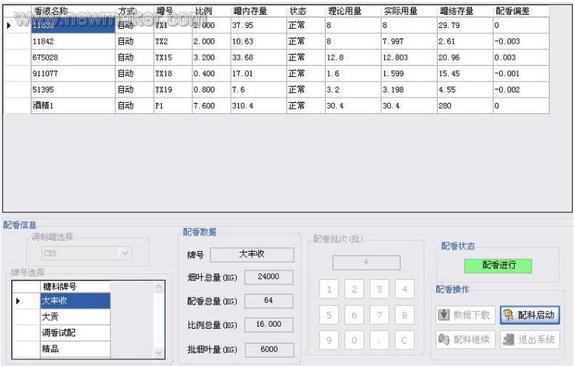Image resolution: width=574 pixels, height=366 pixels.
Task: Click the 状态 column header
Action: pos(306,11)
